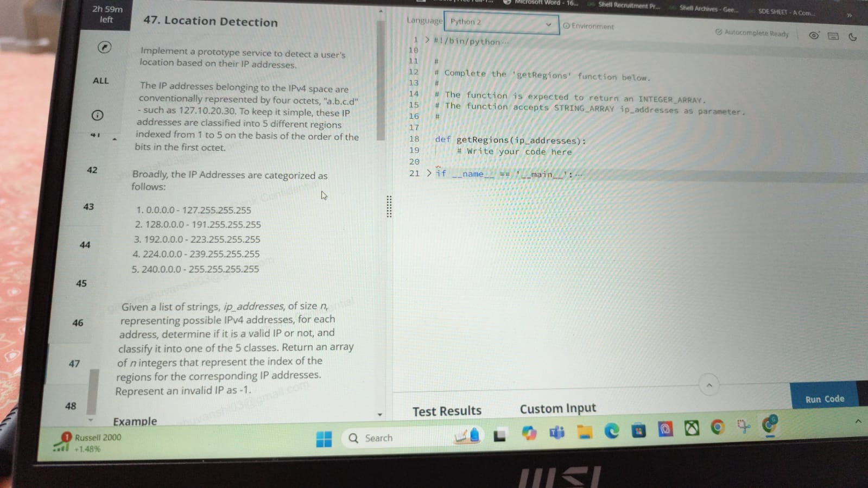The height and width of the screenshot is (488, 868).
Task: Launch Snipping Tool from the taskbar
Action: click(x=744, y=427)
